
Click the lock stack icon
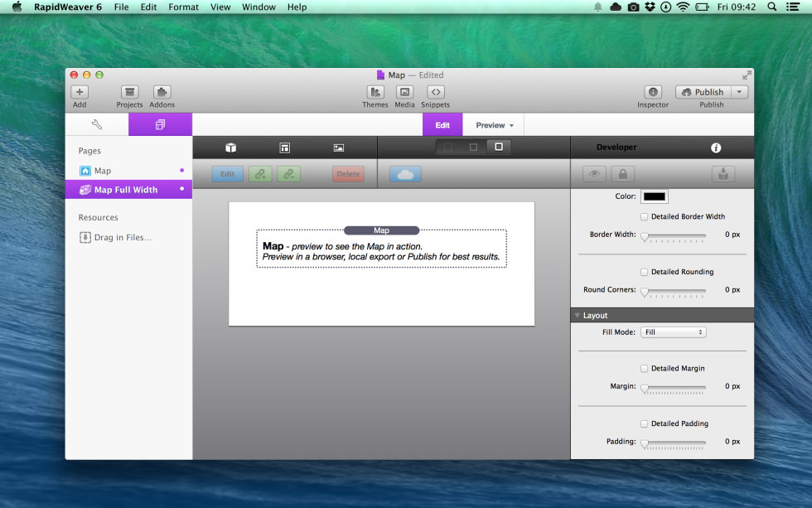pos(622,174)
